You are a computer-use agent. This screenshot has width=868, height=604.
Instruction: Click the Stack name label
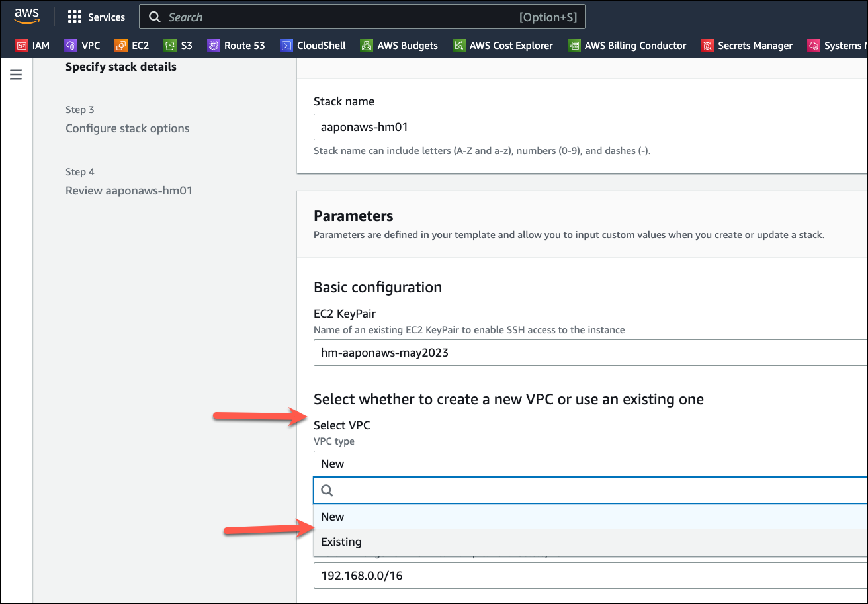click(x=344, y=101)
